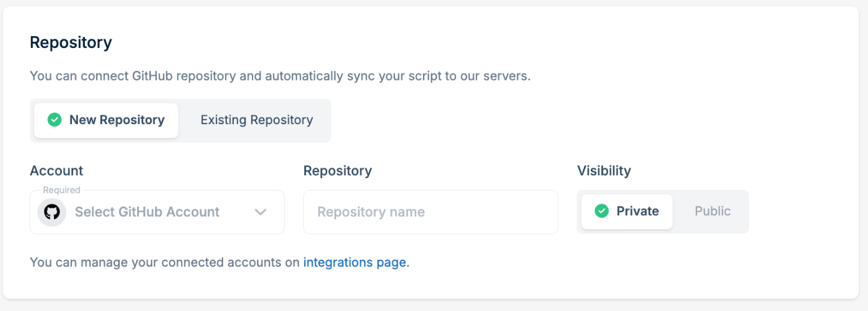Open the Select GitHub Account dropdown

click(x=157, y=212)
